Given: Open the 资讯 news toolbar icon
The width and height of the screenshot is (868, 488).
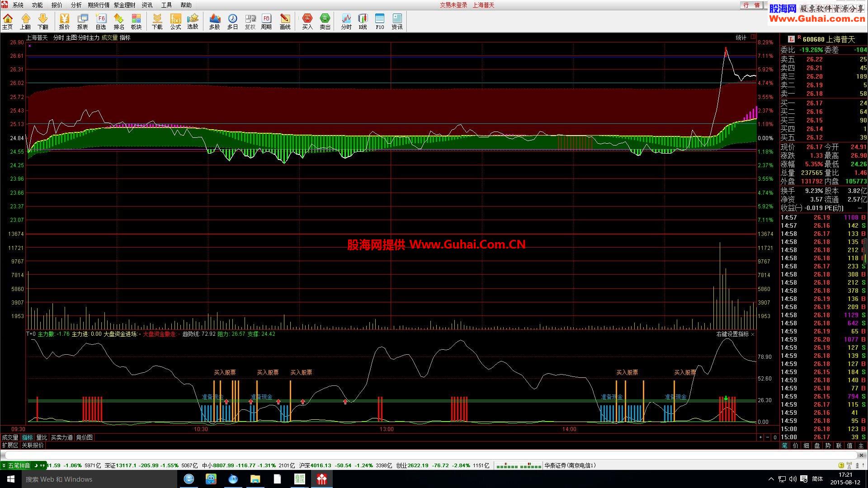Looking at the screenshot, I should tap(397, 21).
